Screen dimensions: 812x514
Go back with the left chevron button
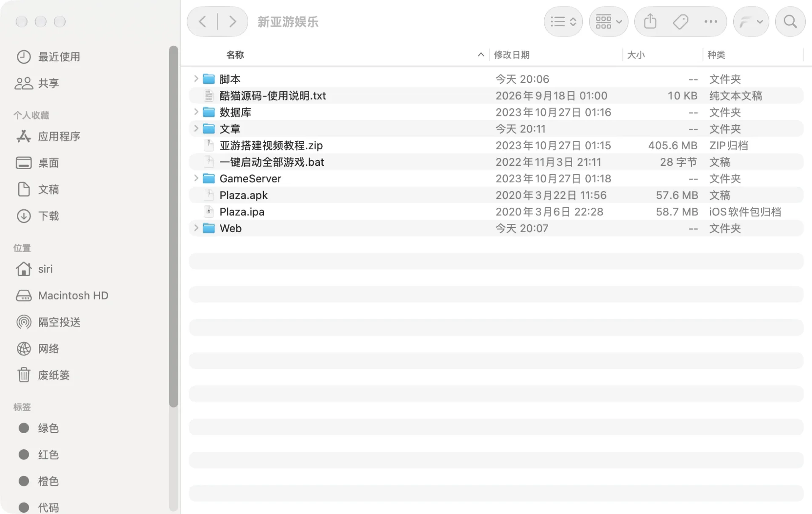203,22
